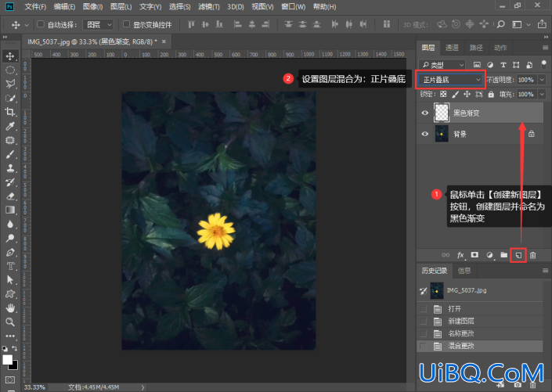Viewport: 552px width, 392px height.
Task: Create new fill or adjustment layer
Action: pyautogui.click(x=489, y=255)
